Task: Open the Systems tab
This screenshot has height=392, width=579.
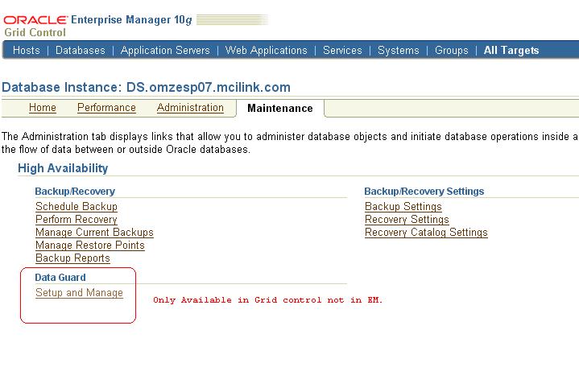Action: (398, 50)
